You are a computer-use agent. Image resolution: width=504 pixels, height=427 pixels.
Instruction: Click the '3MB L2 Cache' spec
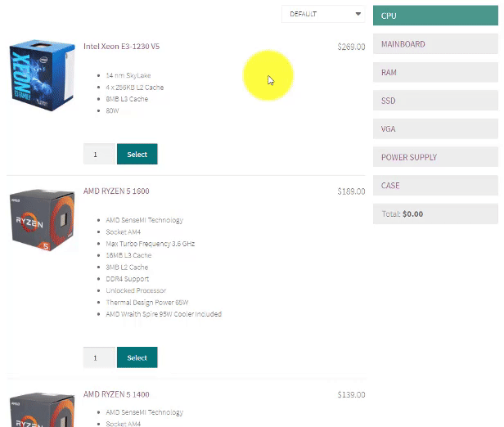127,267
